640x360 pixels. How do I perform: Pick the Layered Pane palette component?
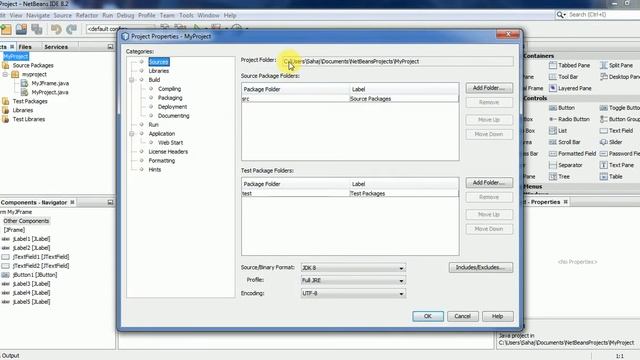click(x=570, y=88)
